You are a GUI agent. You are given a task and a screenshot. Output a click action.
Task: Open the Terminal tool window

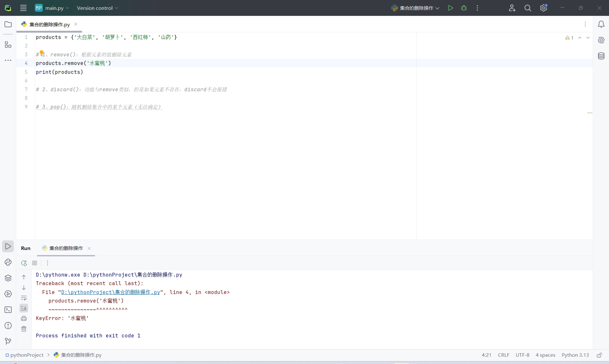point(8,310)
